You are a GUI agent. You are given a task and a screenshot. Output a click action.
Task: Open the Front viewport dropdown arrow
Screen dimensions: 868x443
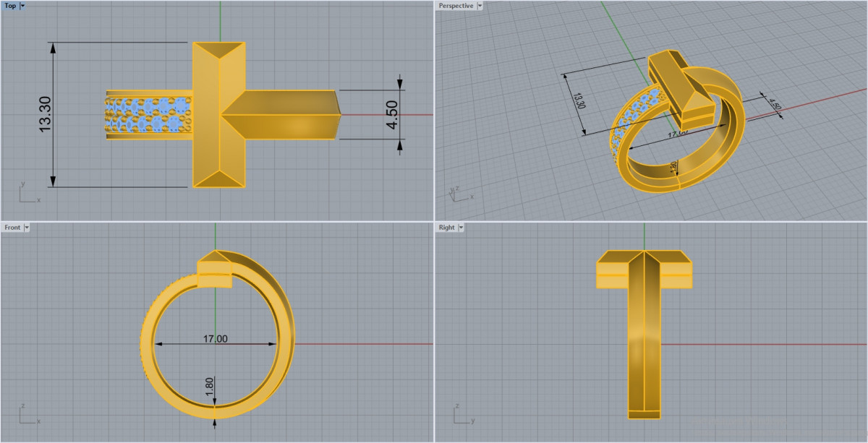coord(27,227)
